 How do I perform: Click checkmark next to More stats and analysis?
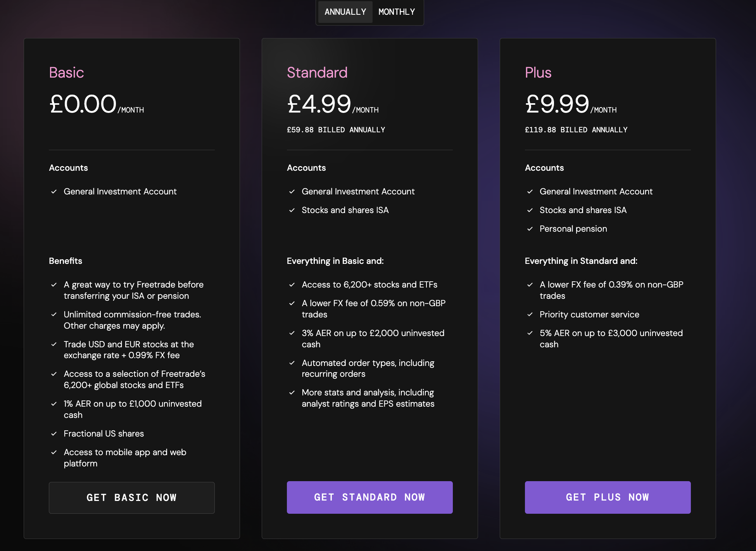[x=292, y=393]
